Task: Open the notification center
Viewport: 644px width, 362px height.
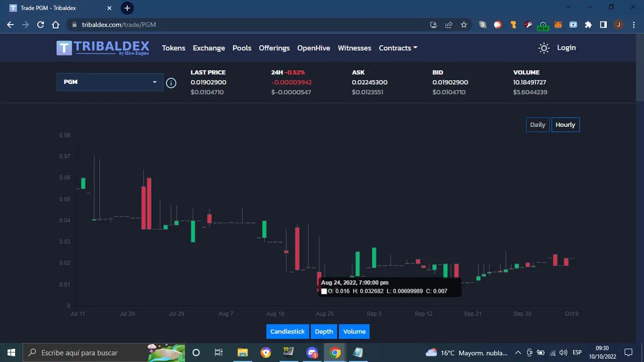Action: pyautogui.click(x=628, y=352)
